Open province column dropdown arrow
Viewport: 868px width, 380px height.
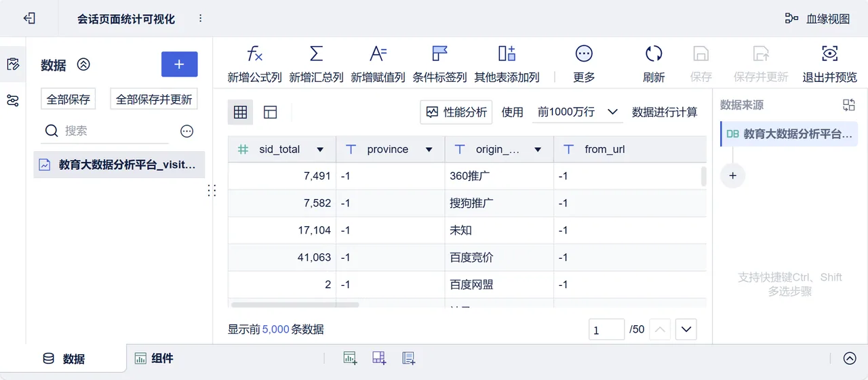coord(429,150)
